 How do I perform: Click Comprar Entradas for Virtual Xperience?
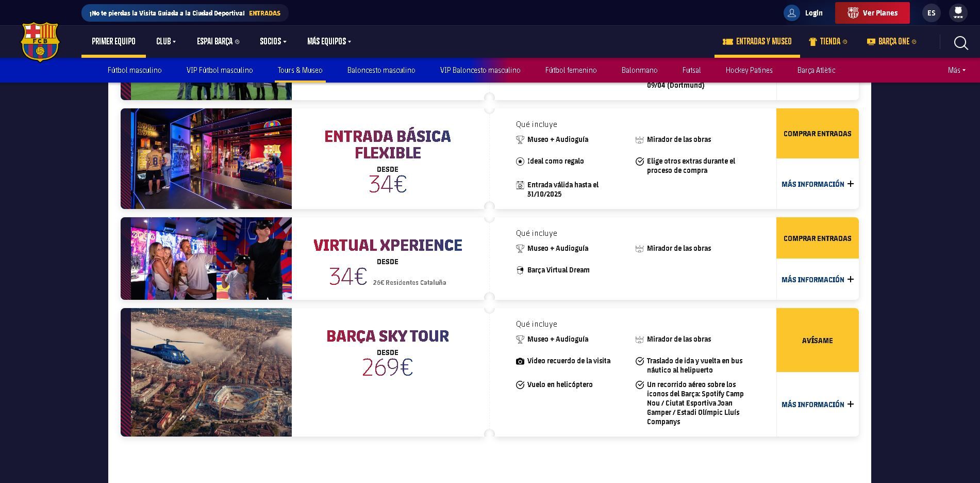point(818,238)
